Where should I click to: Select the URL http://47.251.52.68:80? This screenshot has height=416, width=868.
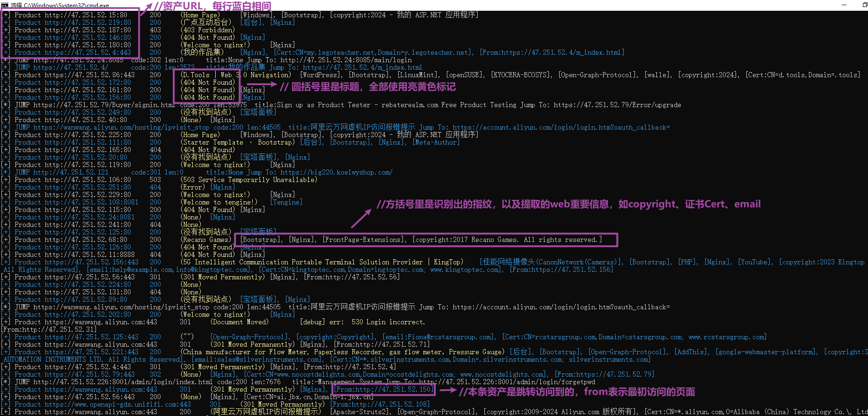pyautogui.click(x=86, y=240)
